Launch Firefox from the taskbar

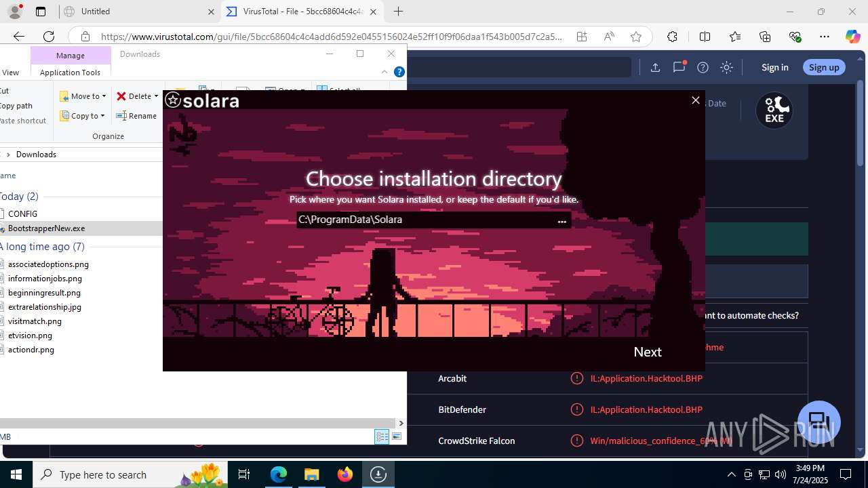(344, 474)
